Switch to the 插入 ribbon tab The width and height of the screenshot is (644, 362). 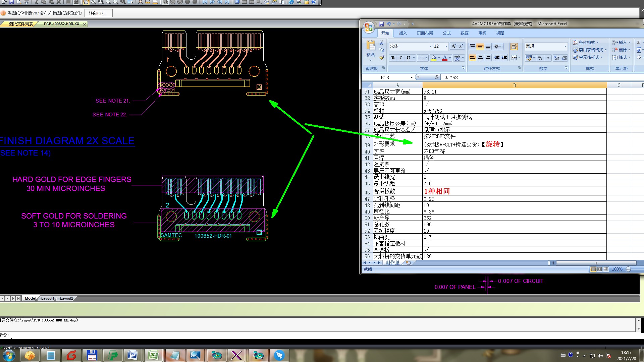[403, 33]
